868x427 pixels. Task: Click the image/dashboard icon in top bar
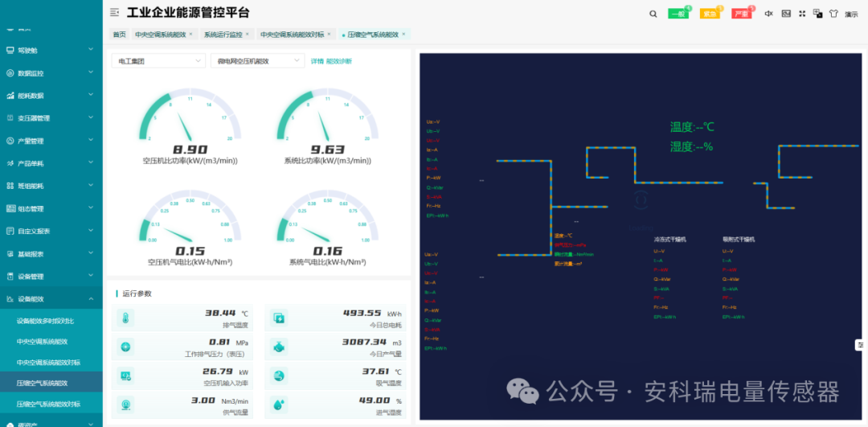pos(785,14)
